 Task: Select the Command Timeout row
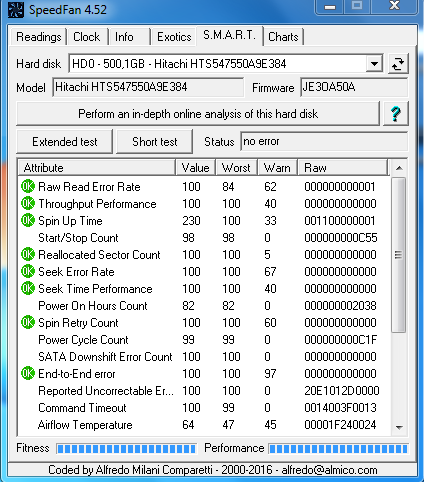[204, 408]
